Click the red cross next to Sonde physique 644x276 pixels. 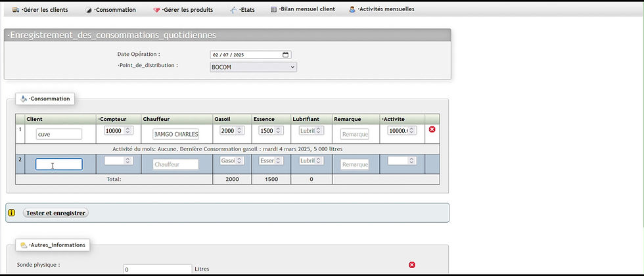tap(412, 265)
